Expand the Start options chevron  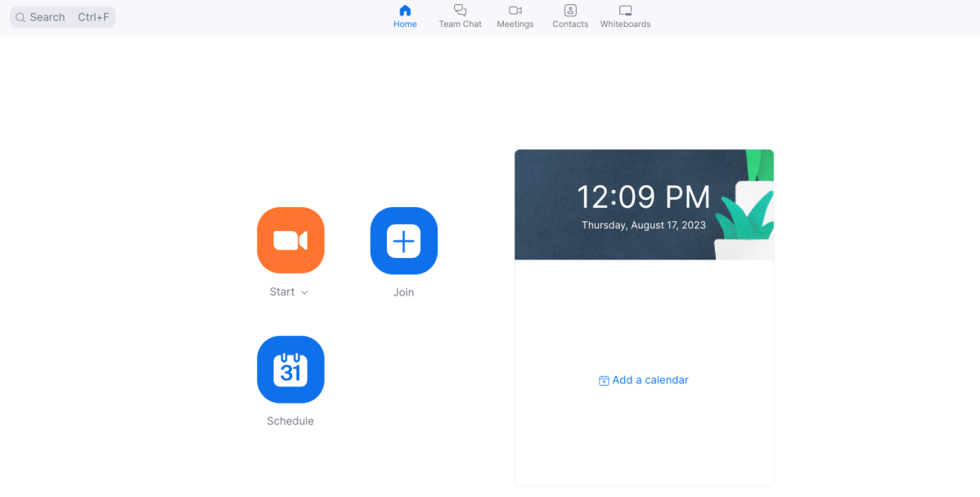(304, 292)
